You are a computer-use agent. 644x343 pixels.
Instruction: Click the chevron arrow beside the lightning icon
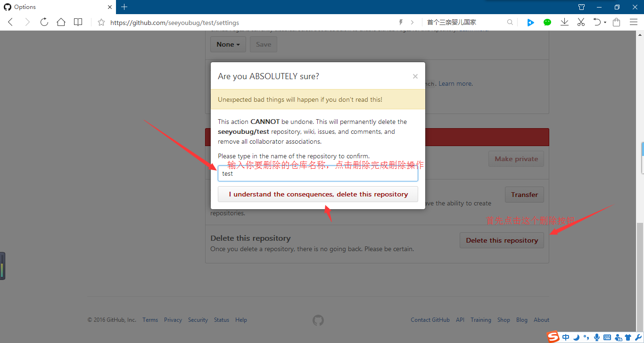(413, 22)
